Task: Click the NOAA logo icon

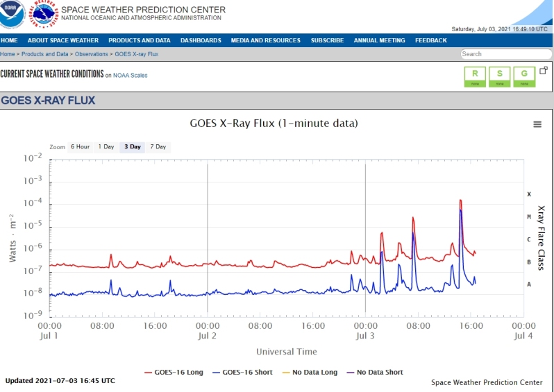Action: coord(12,13)
